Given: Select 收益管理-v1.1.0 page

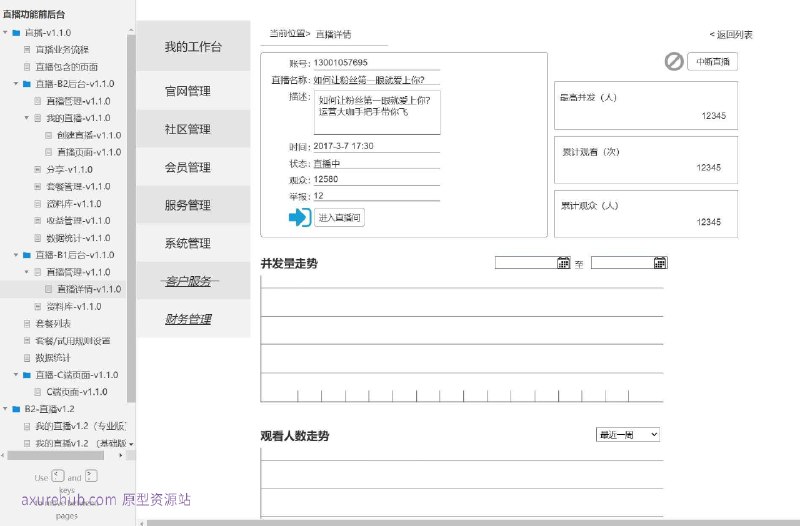Looking at the screenshot, I should coord(78,220).
